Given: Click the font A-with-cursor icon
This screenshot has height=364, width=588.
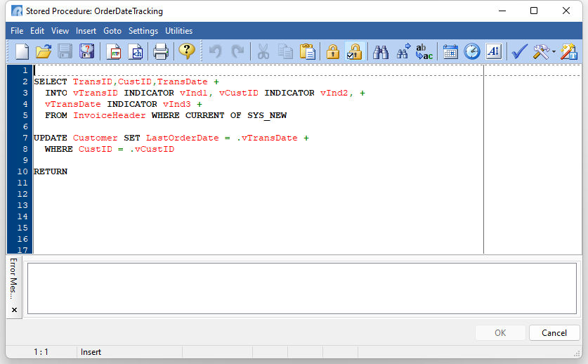Looking at the screenshot, I should pyautogui.click(x=493, y=51).
